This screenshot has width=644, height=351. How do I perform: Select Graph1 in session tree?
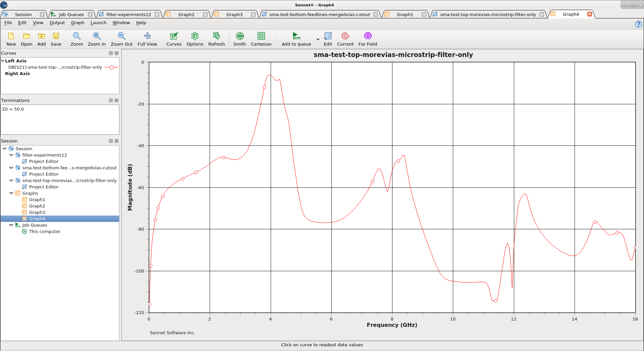point(37,200)
